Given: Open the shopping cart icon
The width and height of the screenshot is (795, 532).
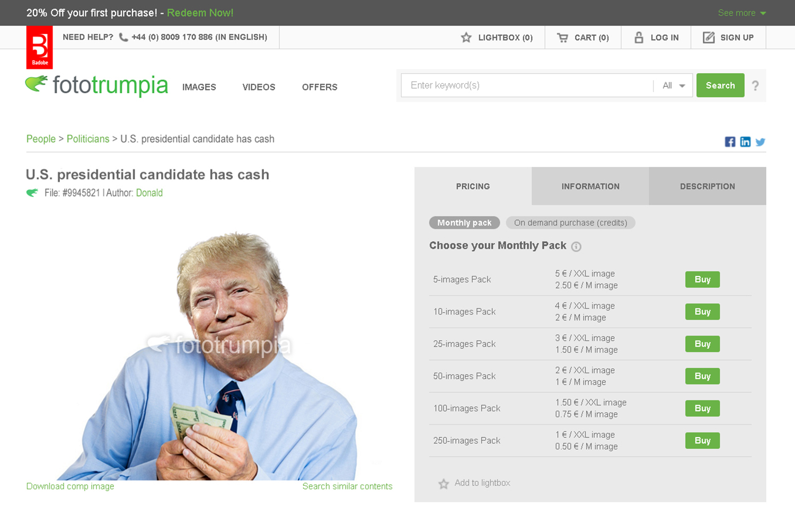Looking at the screenshot, I should 562,38.
